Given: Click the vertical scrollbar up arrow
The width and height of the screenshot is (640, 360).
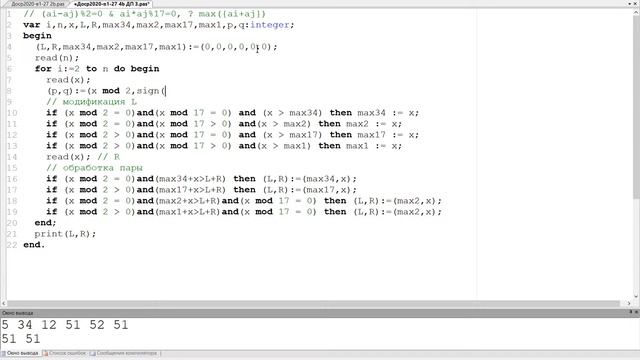Looking at the screenshot, I should coord(636,13).
